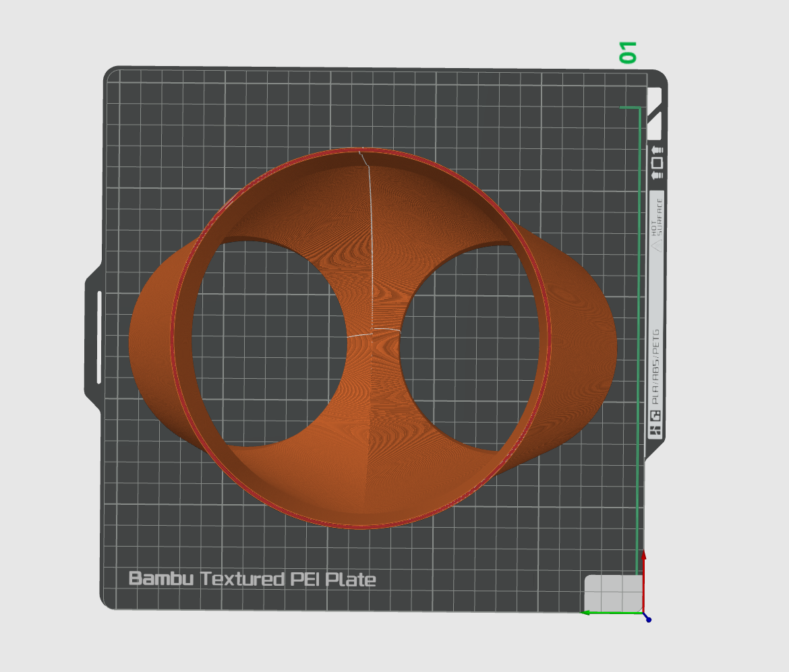This screenshot has width=789, height=672.
Task: Click the grid-pattern icon at label strip bottom
Action: pos(655,431)
